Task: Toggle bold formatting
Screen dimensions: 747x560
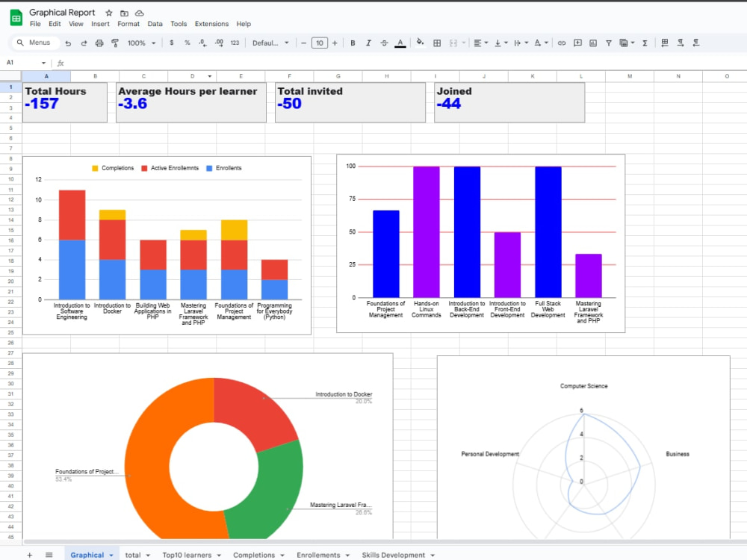Action: pyautogui.click(x=353, y=43)
